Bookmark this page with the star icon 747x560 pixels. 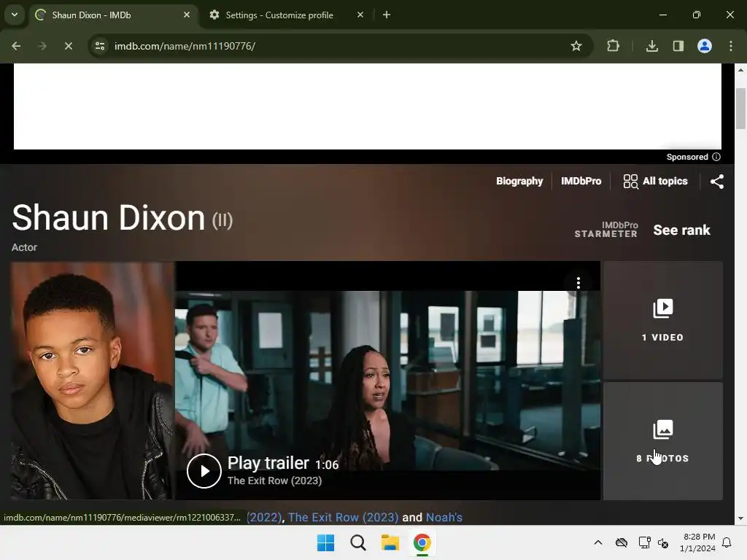coord(576,46)
